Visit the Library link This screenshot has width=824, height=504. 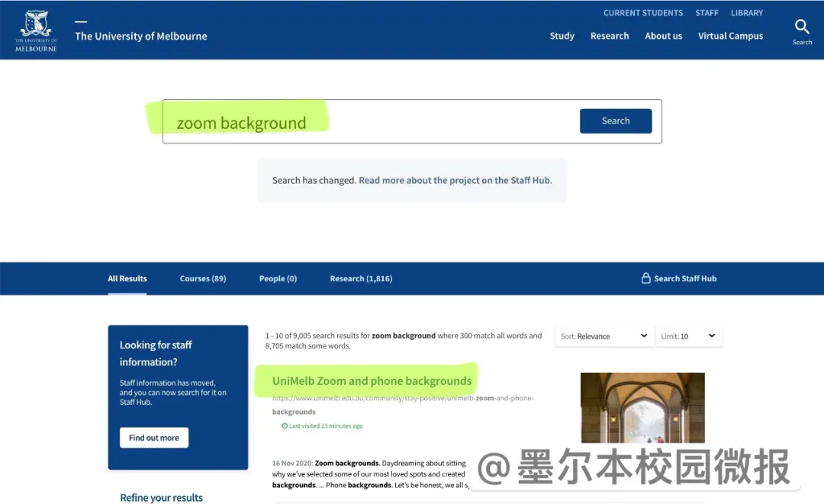(747, 13)
